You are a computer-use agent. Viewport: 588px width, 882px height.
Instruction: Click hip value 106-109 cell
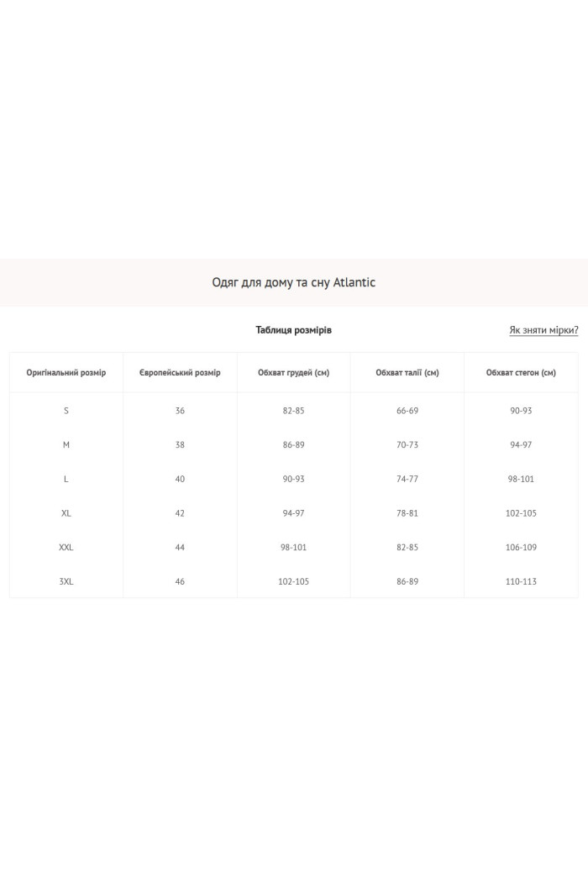521,548
